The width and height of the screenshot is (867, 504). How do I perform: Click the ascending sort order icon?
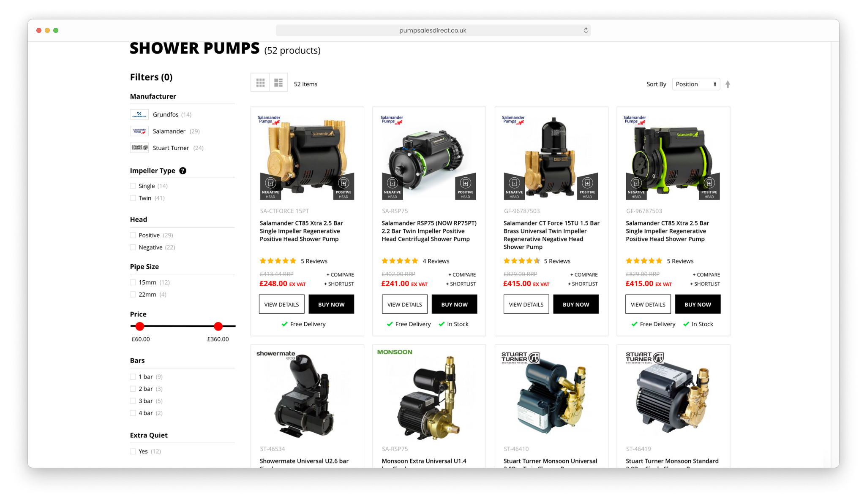click(x=728, y=84)
